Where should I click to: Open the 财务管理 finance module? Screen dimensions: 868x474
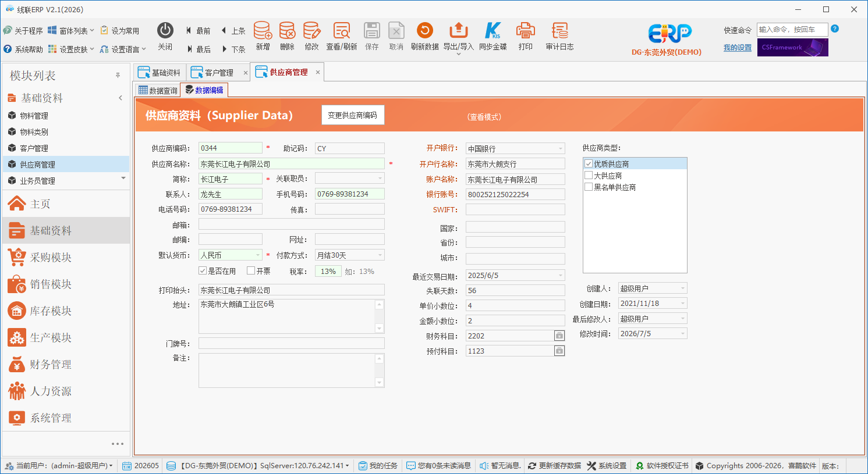click(66, 364)
